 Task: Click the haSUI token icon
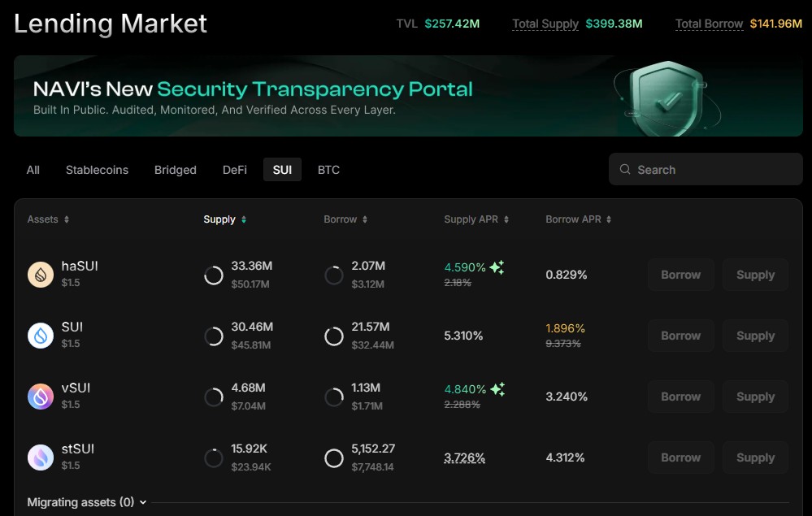(x=40, y=275)
